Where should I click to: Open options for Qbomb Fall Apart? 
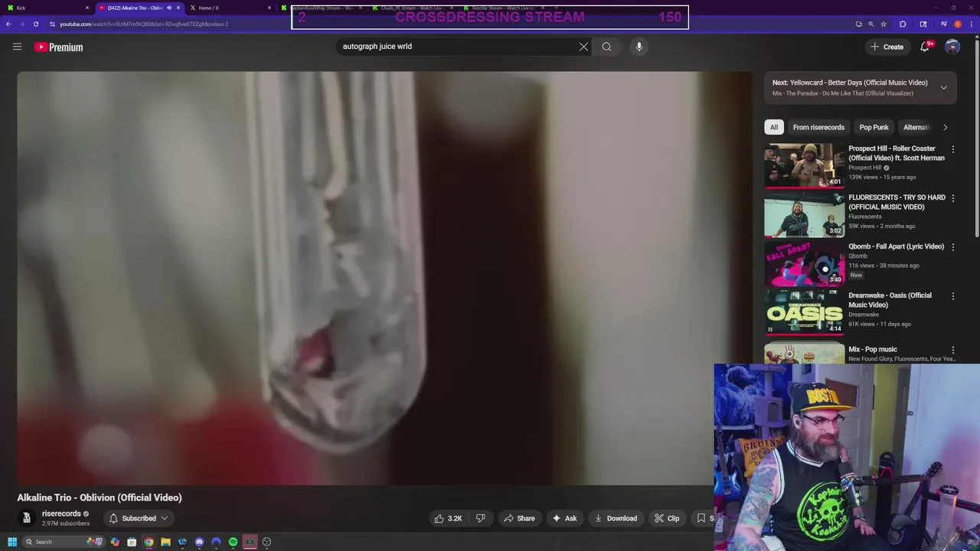952,247
